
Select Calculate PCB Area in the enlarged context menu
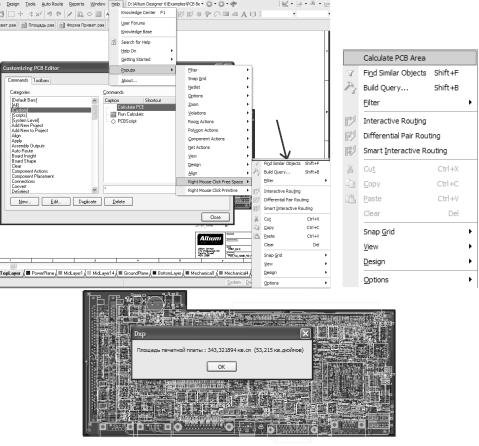[x=410, y=58]
